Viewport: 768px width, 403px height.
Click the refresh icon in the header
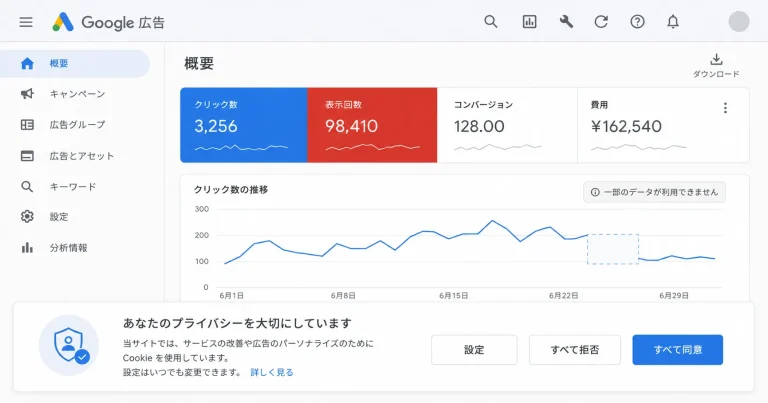(x=601, y=22)
